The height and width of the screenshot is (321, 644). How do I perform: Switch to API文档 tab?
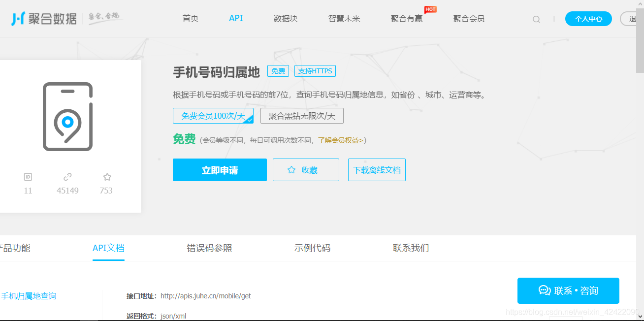click(x=108, y=248)
